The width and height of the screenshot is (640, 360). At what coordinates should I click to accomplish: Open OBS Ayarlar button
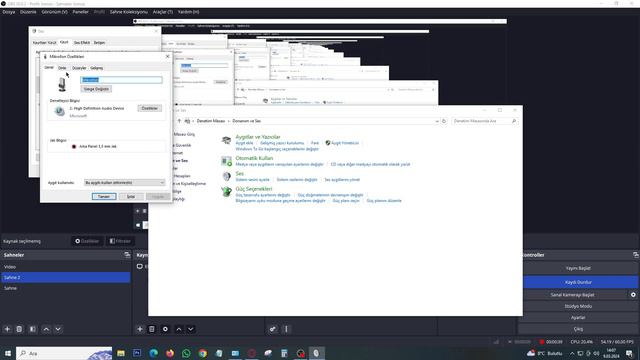click(578, 318)
